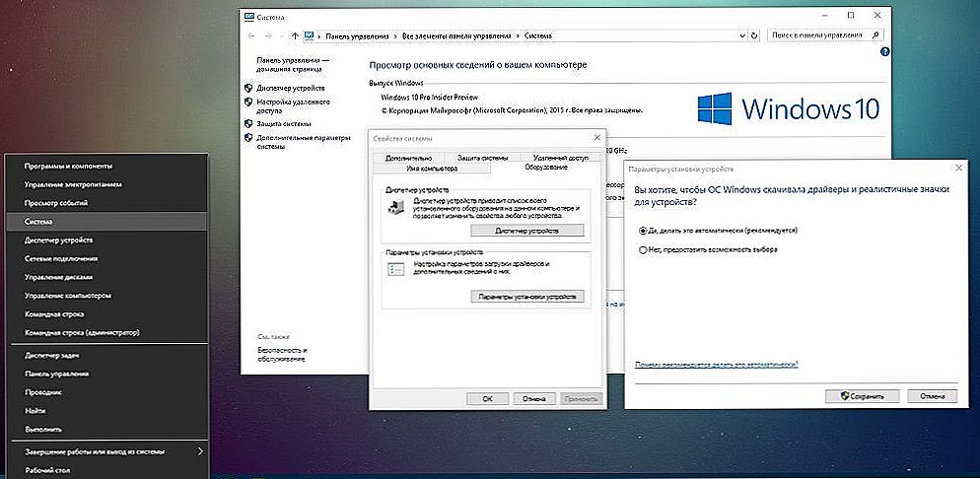Click the device installation settings list icon
Viewport: 980px width, 479px height.
[396, 269]
